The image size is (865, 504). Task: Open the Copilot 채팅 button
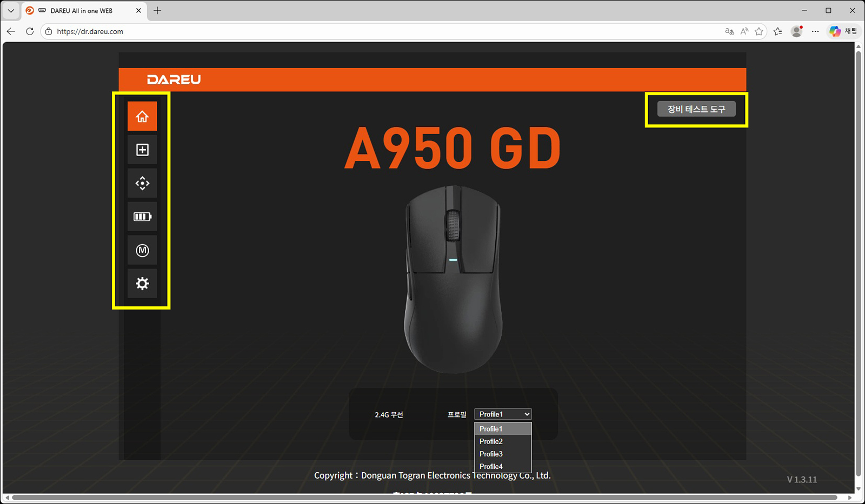(843, 31)
